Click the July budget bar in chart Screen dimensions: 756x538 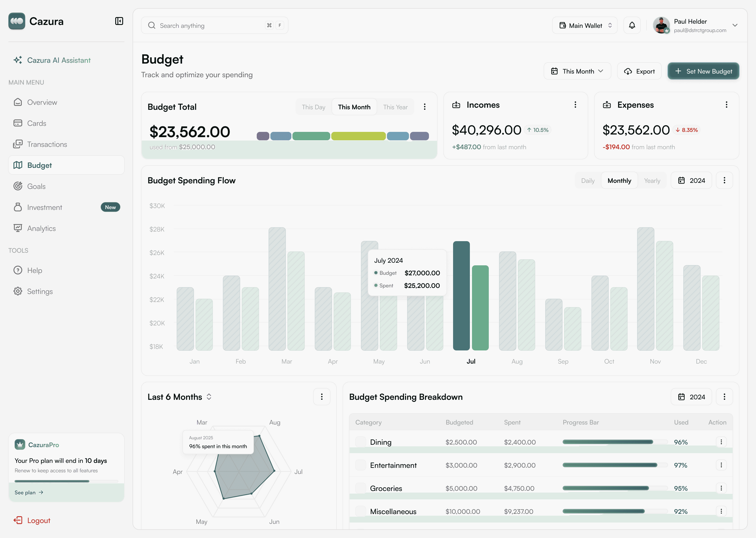pos(461,296)
